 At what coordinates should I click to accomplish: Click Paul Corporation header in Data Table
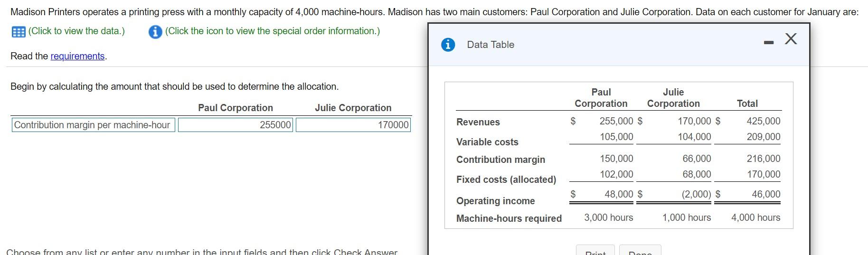601,98
